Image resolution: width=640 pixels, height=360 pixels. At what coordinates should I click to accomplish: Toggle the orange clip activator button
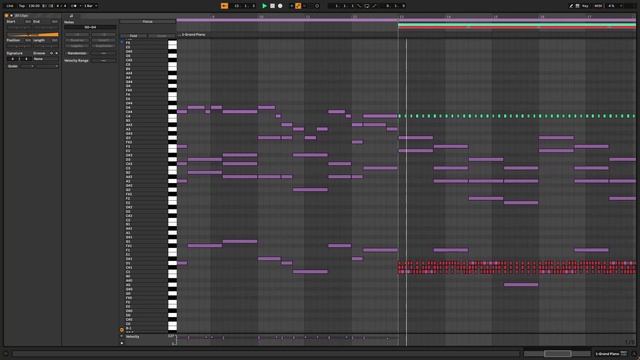coord(6,16)
